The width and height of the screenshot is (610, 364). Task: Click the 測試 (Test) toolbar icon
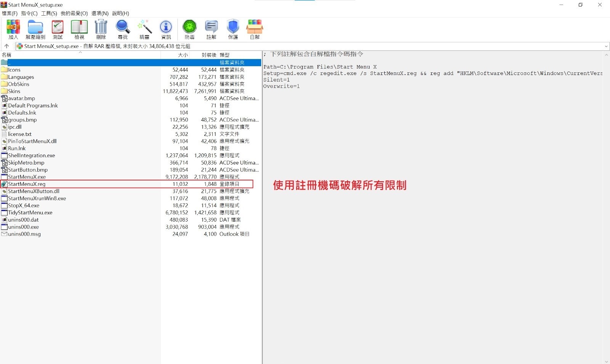pyautogui.click(x=58, y=29)
